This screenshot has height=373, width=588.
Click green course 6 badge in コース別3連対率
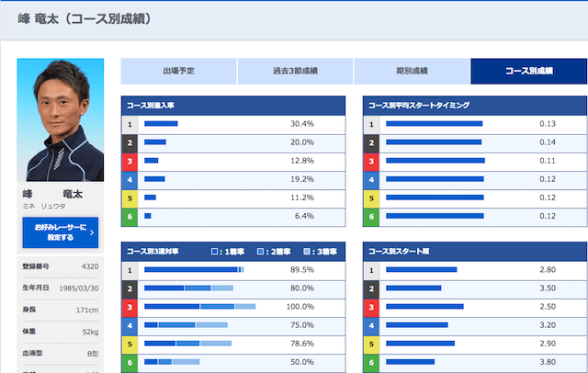pyautogui.click(x=130, y=363)
